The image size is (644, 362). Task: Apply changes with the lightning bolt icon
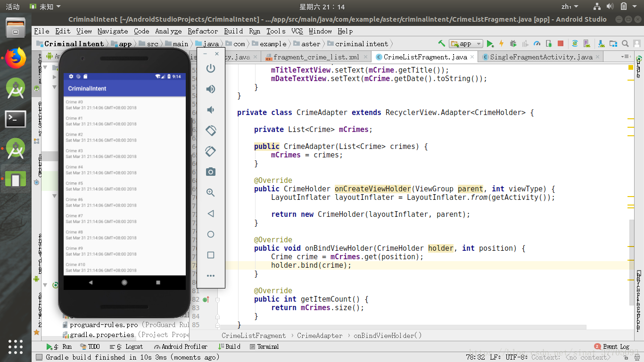(501, 43)
